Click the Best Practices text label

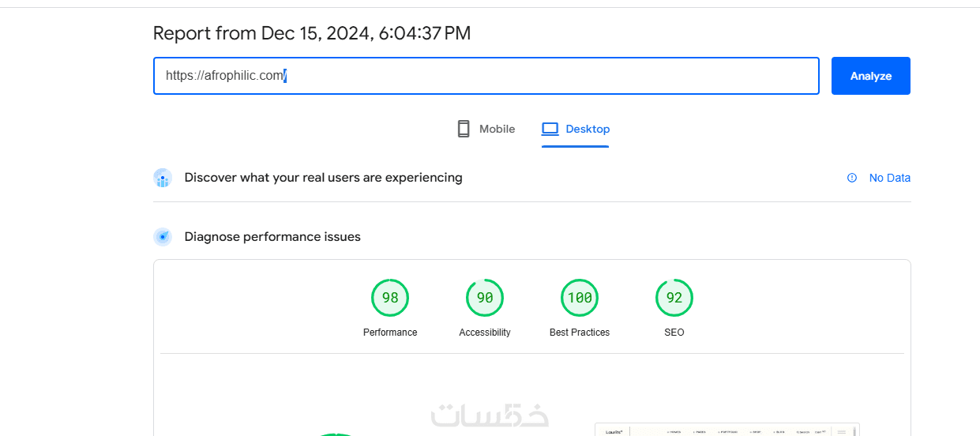click(580, 333)
